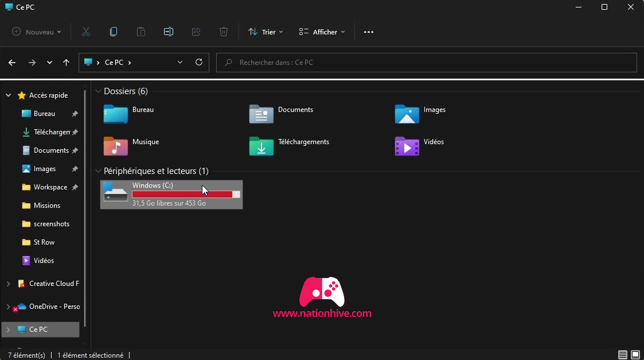Click the navigation pane scrollbar

tap(85, 208)
